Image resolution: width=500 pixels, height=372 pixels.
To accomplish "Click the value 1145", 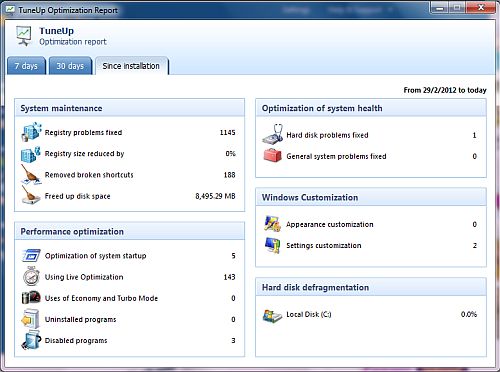I will pyautogui.click(x=227, y=133).
